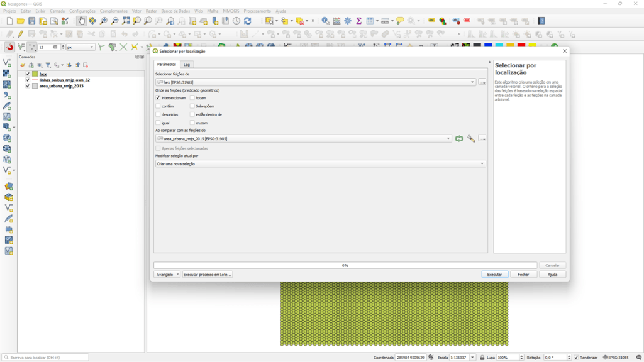Click 'Executar processo em Lote...' button

pyautogui.click(x=207, y=275)
